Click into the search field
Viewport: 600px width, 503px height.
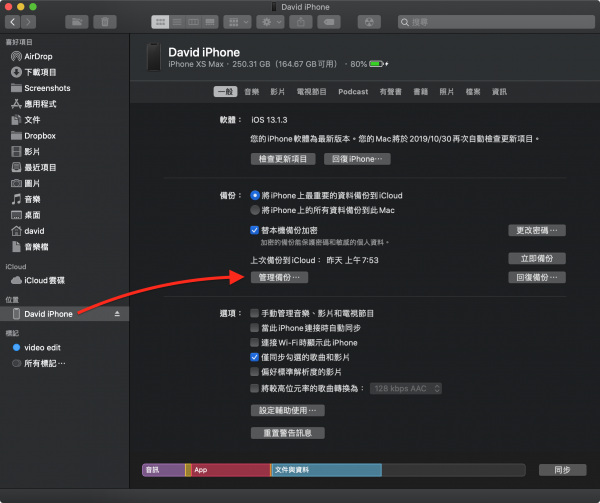click(x=496, y=22)
